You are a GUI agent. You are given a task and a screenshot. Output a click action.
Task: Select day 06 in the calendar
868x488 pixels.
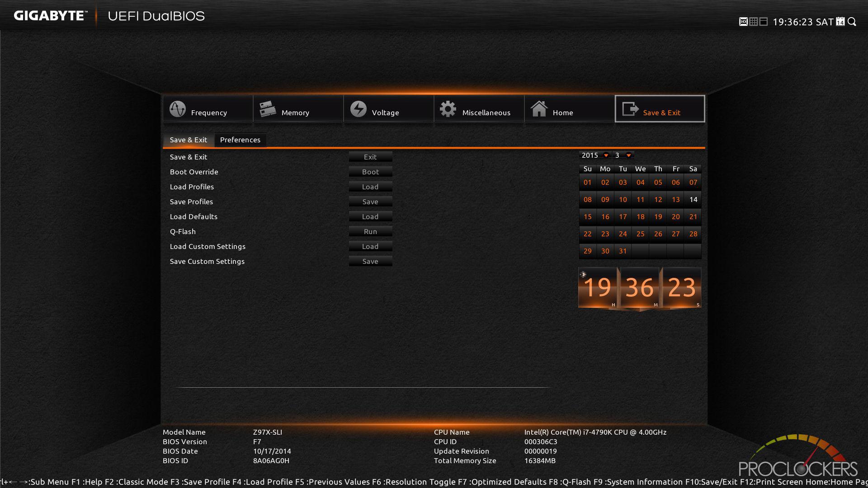pyautogui.click(x=675, y=183)
